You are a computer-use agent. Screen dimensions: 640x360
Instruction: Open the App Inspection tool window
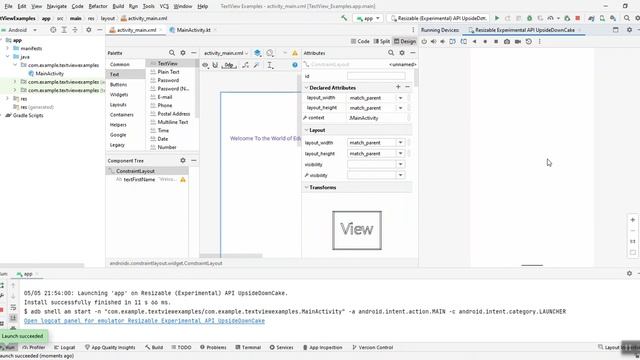point(322,347)
